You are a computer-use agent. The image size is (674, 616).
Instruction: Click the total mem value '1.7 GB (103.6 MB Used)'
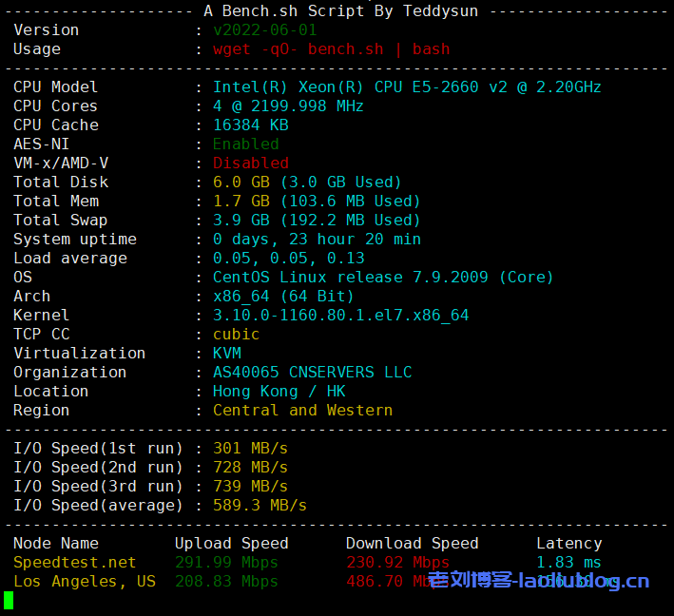point(317,201)
